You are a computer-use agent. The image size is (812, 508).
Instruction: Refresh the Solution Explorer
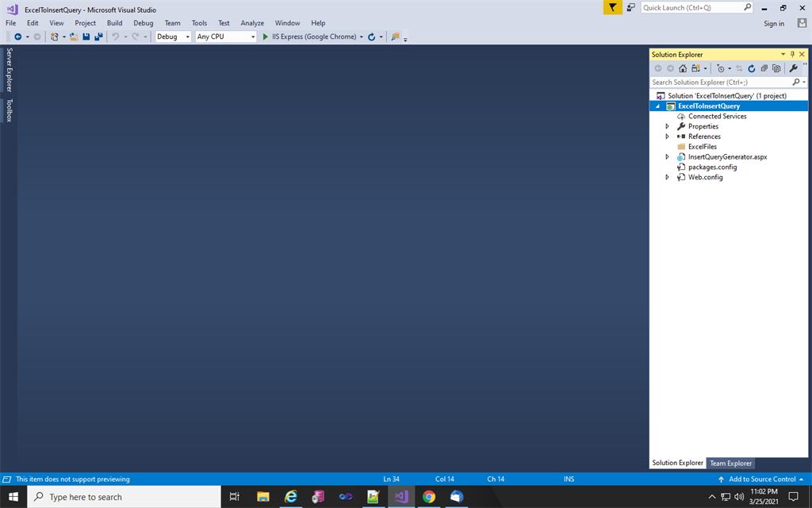coord(752,68)
